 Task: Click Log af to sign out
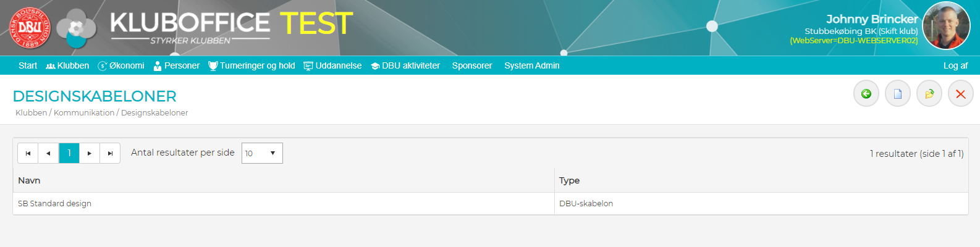pos(955,65)
